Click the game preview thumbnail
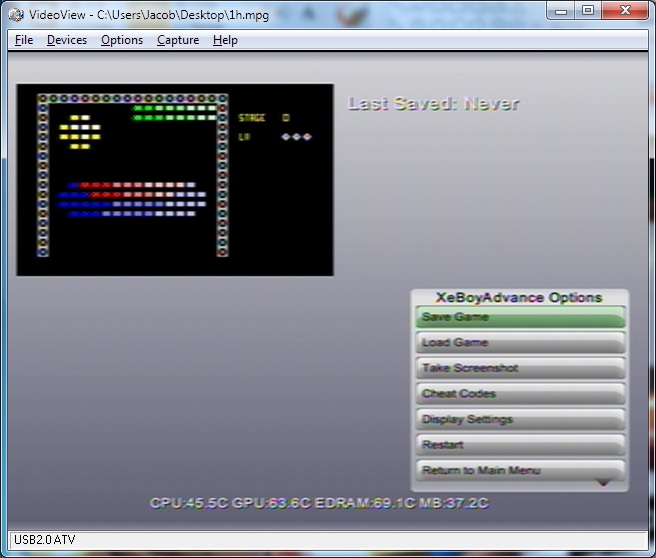656x558 pixels. coord(175,180)
